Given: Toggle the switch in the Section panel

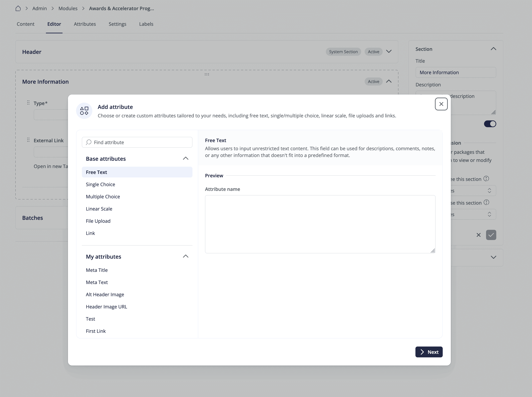Looking at the screenshot, I should (x=490, y=124).
